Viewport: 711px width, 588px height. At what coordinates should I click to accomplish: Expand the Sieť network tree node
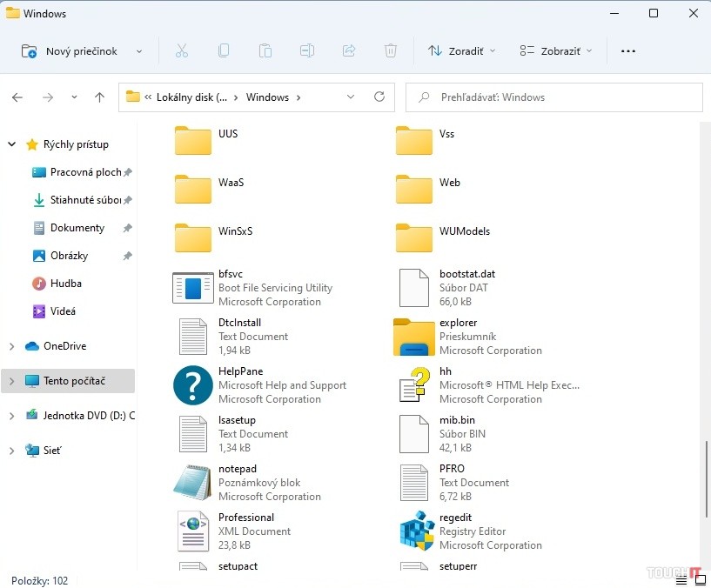[x=11, y=451]
